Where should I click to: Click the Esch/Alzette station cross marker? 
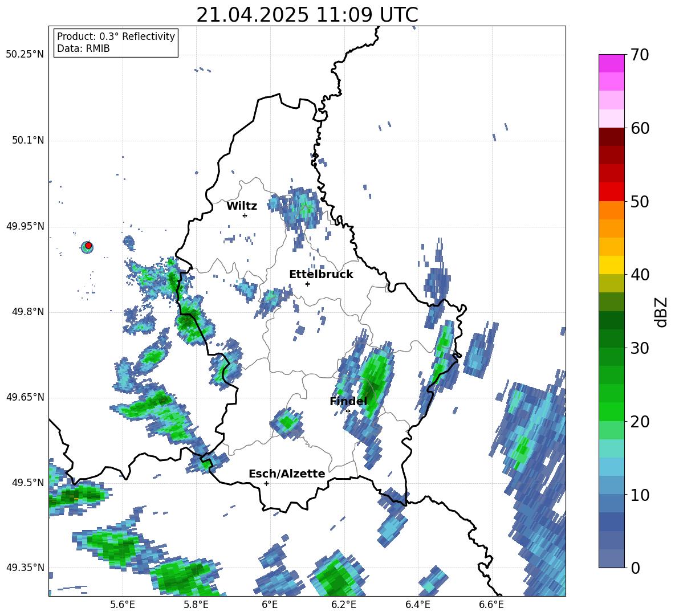click(266, 483)
